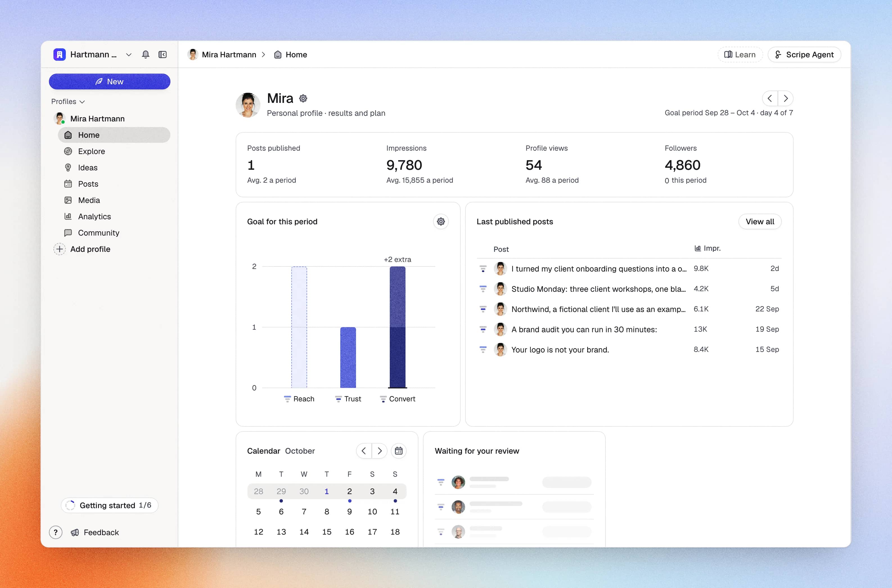Open the Media section
This screenshot has width=892, height=588.
pos(114,200)
